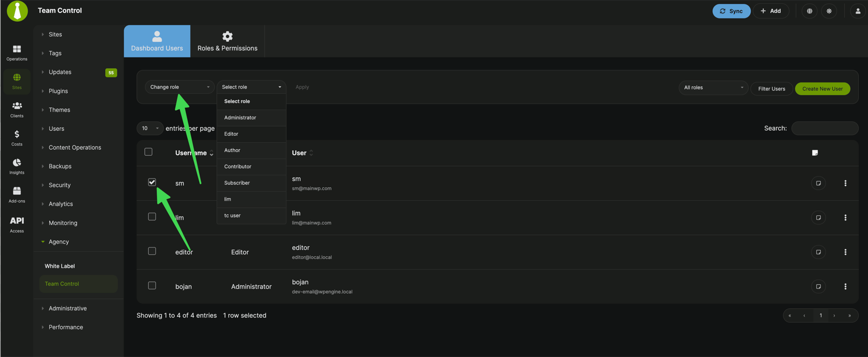The height and width of the screenshot is (357, 868).
Task: Sort by the User column arrows
Action: [x=311, y=153]
